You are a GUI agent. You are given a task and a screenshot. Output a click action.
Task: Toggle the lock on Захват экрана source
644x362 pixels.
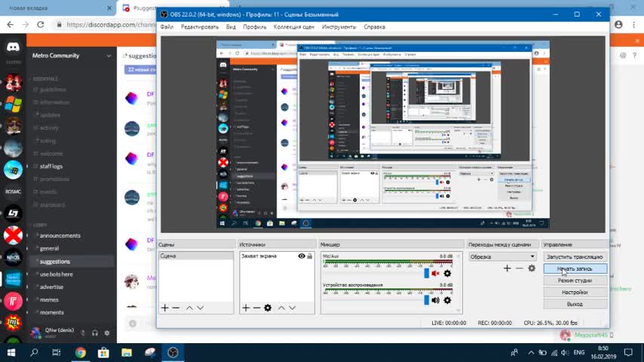(310, 256)
